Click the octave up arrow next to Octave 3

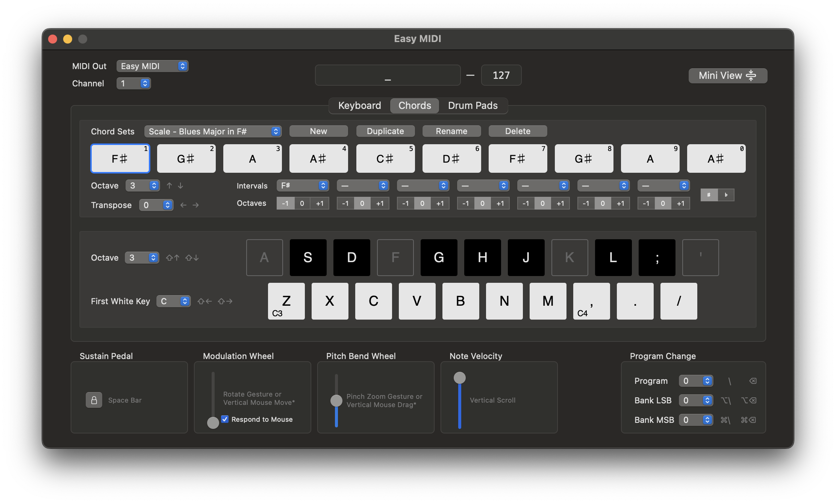[169, 185]
